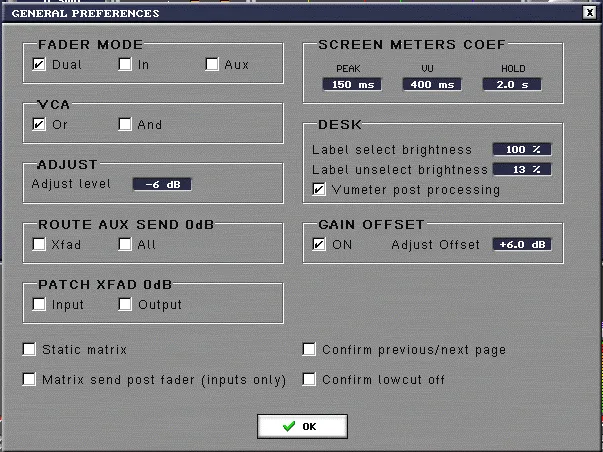This screenshot has width=603, height=452.
Task: Tick the Xfad route aux send checkbox
Action: (x=39, y=244)
